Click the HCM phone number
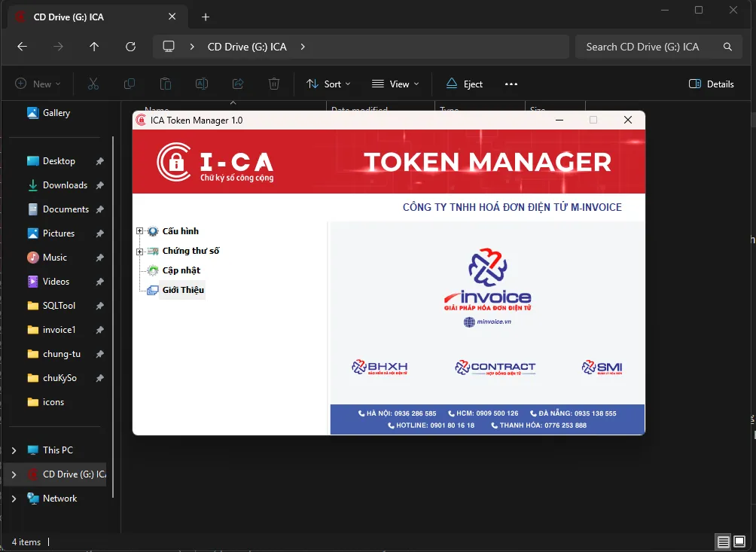 483,413
